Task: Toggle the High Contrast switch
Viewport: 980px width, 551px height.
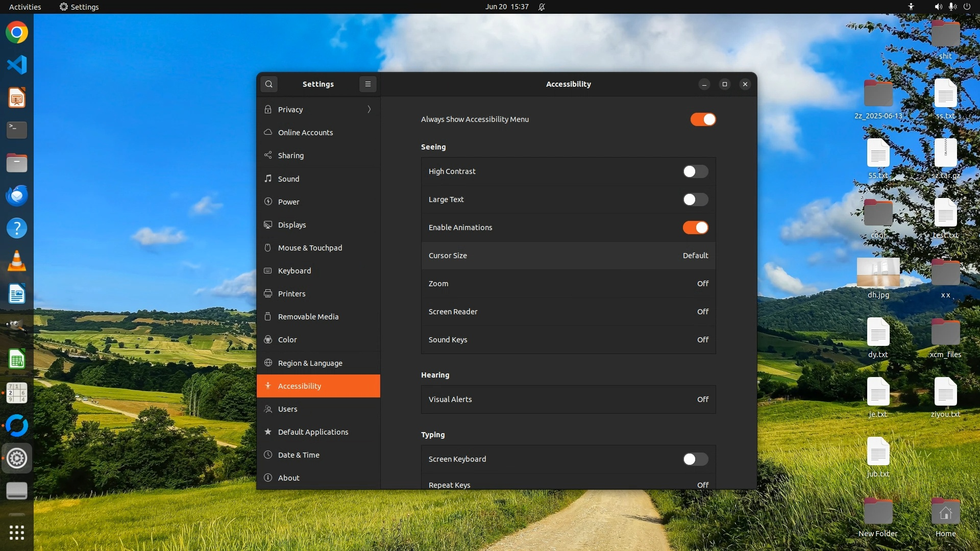Action: [x=695, y=171]
